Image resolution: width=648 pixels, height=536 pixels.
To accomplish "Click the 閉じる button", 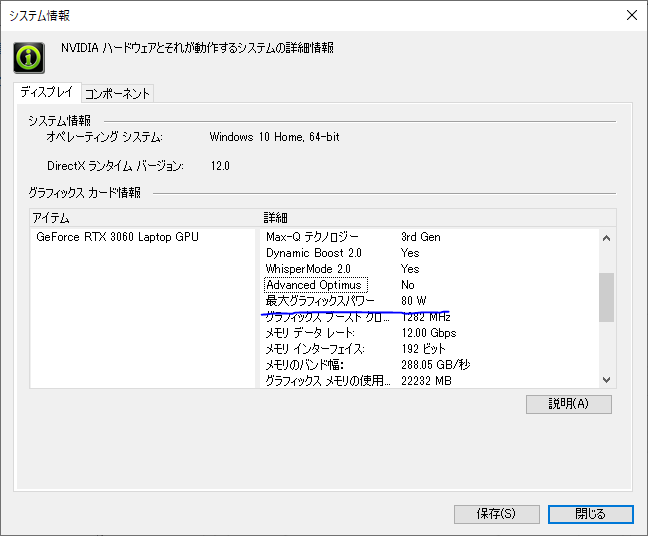I will 591,514.
